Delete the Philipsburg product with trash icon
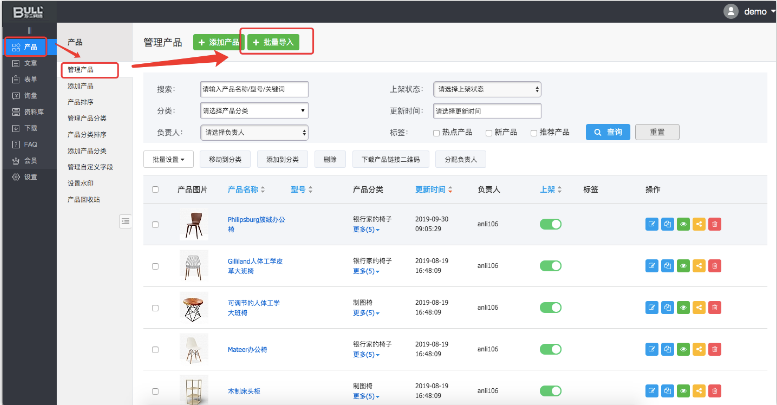The width and height of the screenshot is (777, 405). pyautogui.click(x=715, y=224)
